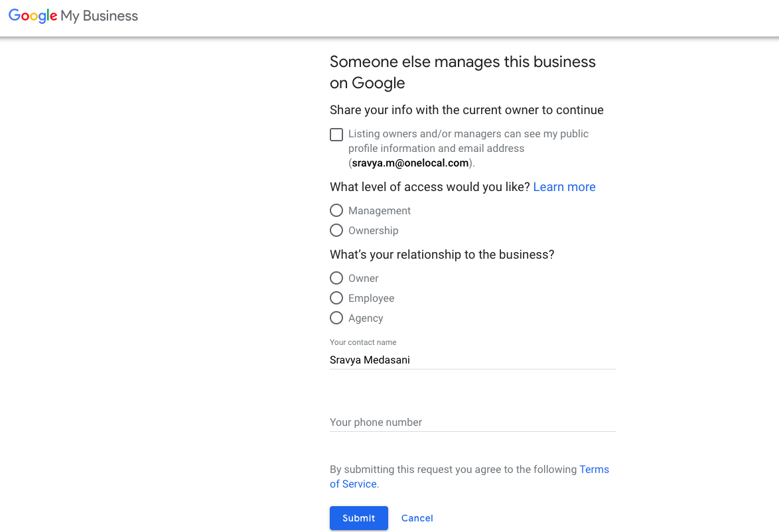Click the 'Share your info with the current owner' text

466,110
